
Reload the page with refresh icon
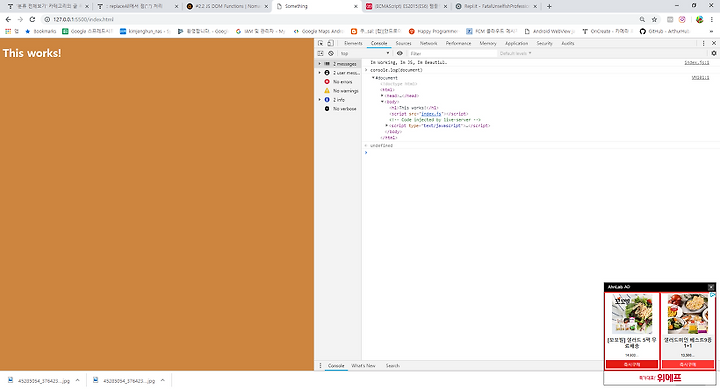point(32,19)
